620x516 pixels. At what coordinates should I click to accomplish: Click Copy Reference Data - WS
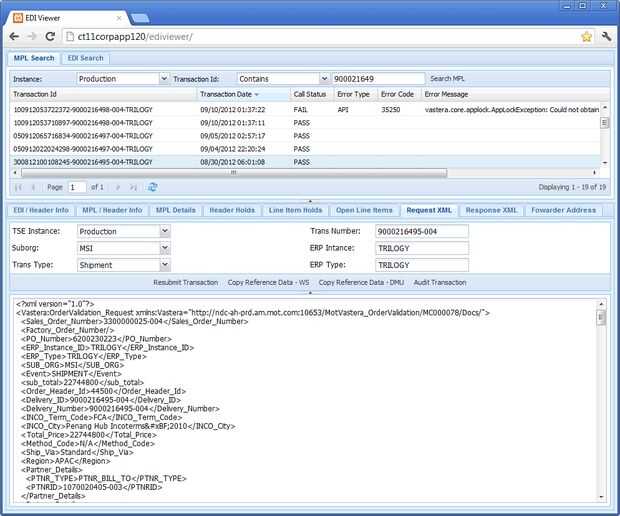(x=268, y=282)
